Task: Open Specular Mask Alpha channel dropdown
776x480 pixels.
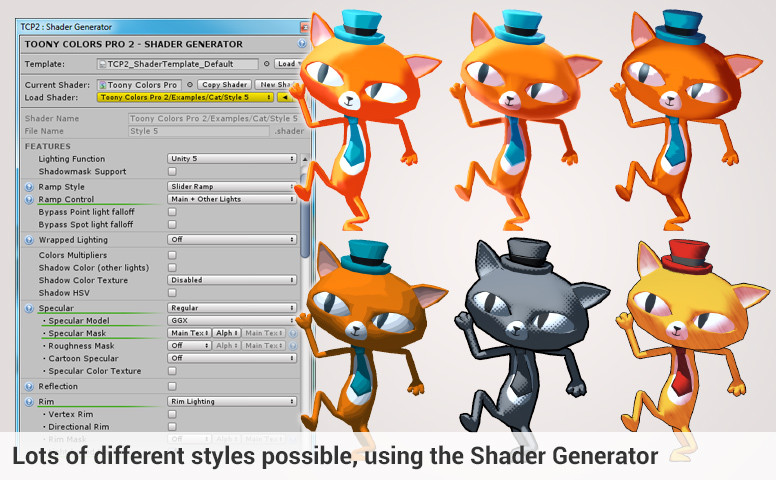Action: (227, 333)
